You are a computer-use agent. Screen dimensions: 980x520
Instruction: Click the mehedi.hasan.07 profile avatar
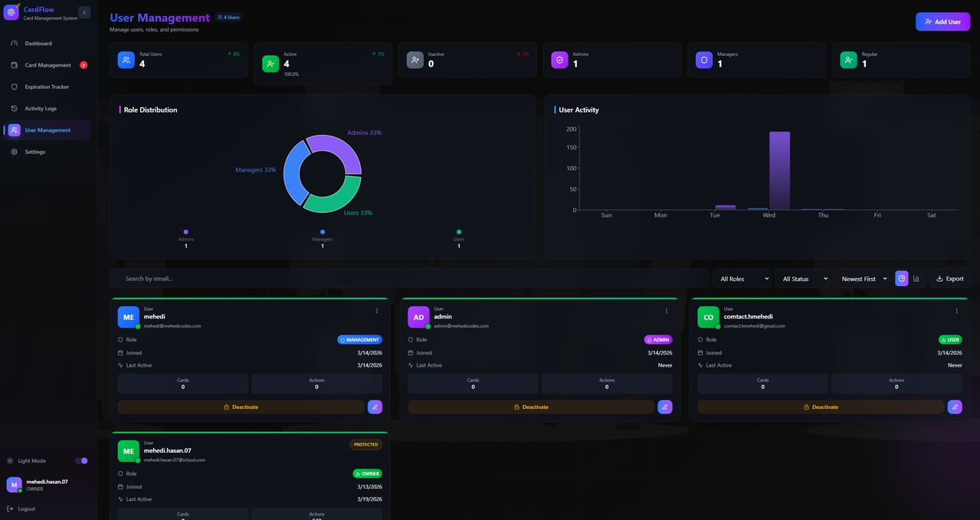coord(14,485)
